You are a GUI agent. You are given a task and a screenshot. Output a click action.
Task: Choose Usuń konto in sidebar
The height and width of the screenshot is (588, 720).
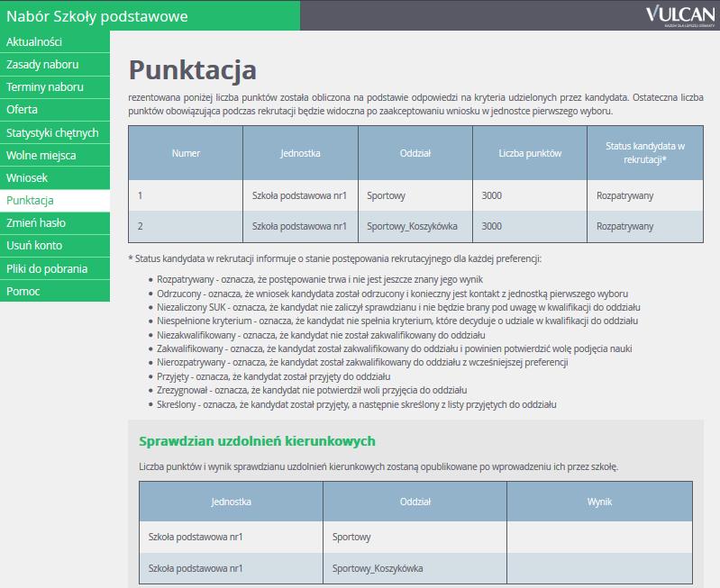pos(55,245)
